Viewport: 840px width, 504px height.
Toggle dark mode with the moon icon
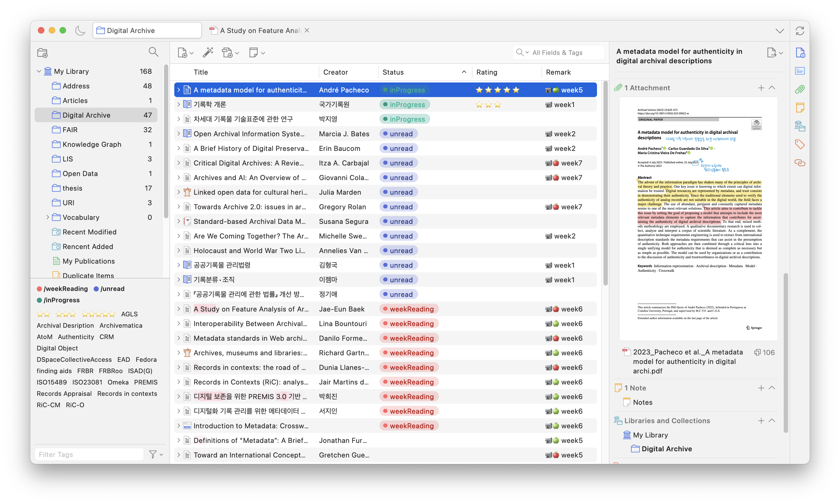click(80, 31)
